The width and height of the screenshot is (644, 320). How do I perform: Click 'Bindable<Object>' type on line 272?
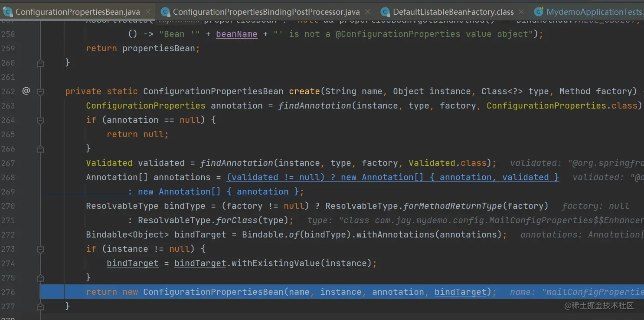(127, 234)
